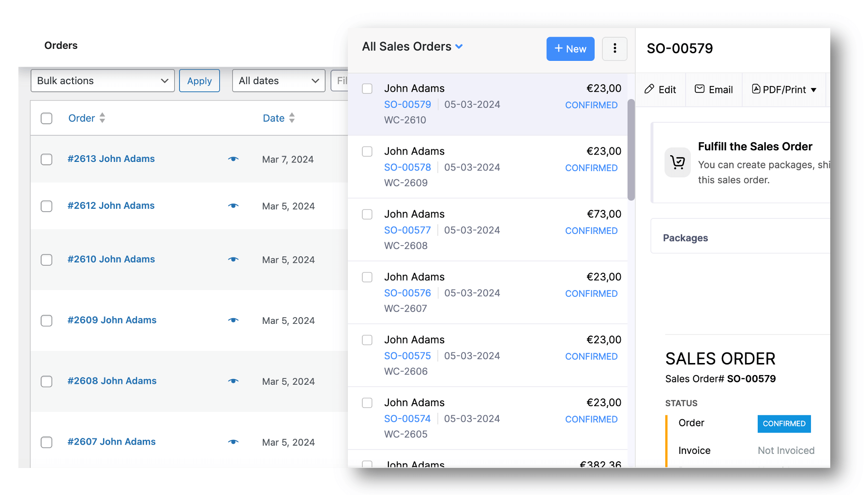The image size is (868, 495).
Task: Preview order #2613 using the eye icon
Action: pyautogui.click(x=233, y=159)
